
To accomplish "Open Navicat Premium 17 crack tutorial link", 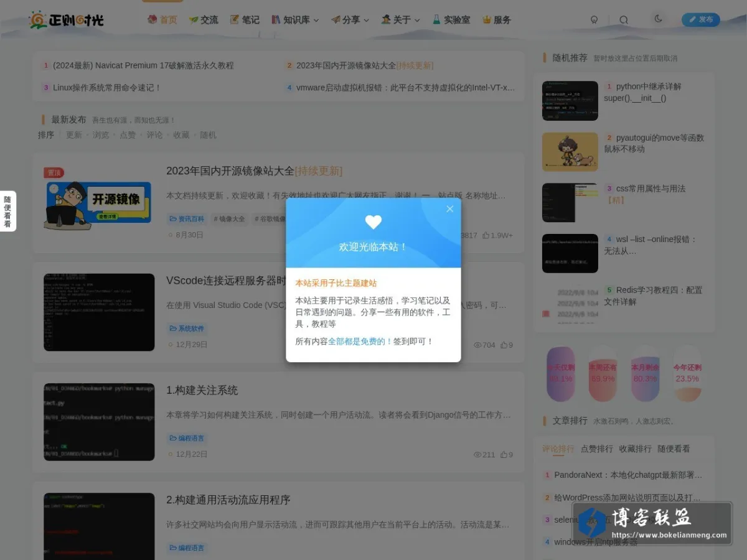I will tap(143, 65).
